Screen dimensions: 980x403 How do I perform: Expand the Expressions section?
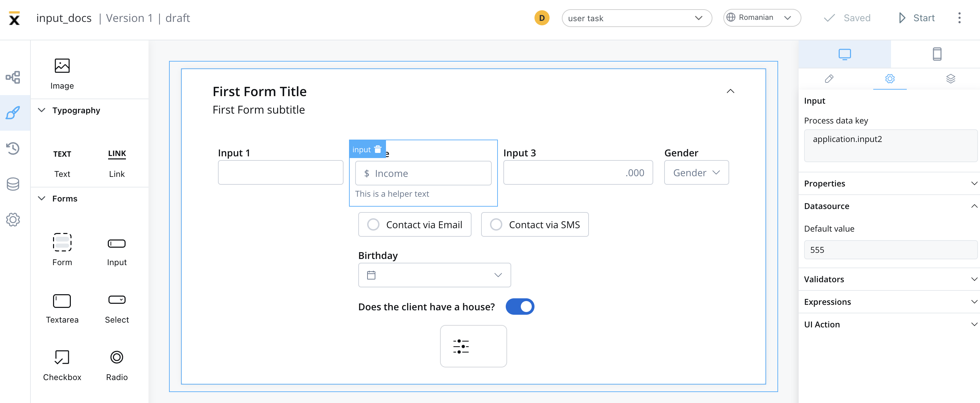coord(889,301)
